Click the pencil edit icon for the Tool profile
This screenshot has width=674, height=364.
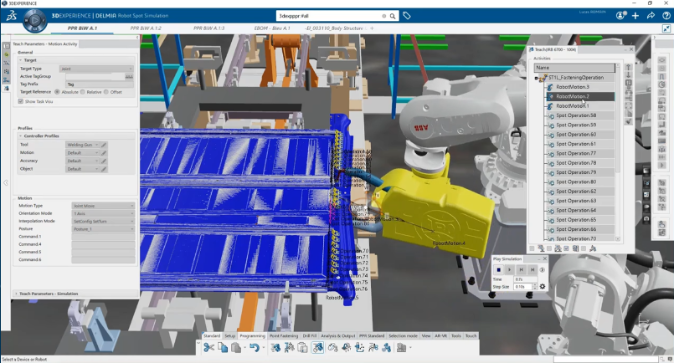pos(104,145)
